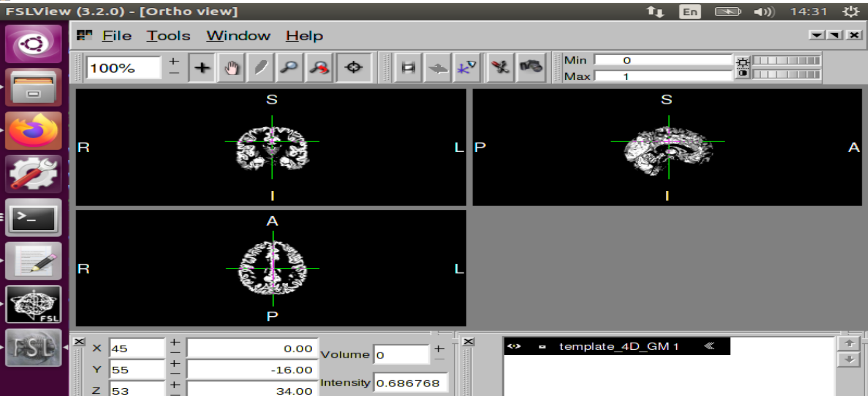
Task: Increase Volume index with plus button
Action: click(x=439, y=349)
